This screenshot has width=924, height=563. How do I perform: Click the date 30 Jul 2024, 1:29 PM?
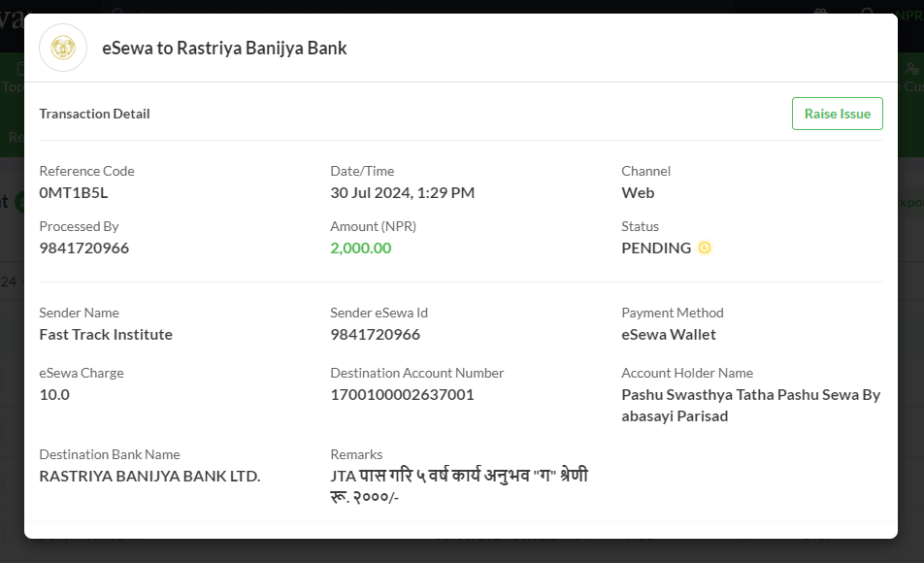[x=403, y=193]
